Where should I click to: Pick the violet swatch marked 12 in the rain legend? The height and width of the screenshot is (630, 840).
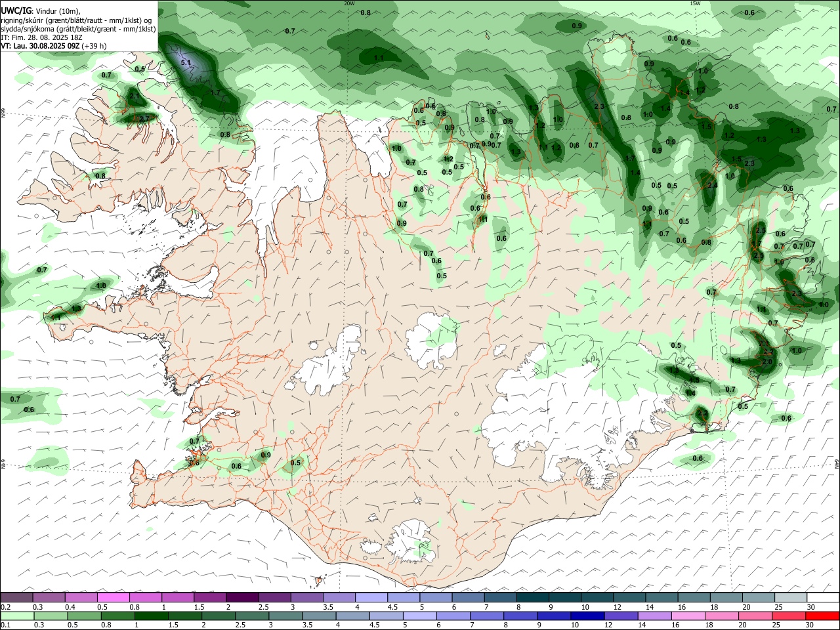pos(621,616)
